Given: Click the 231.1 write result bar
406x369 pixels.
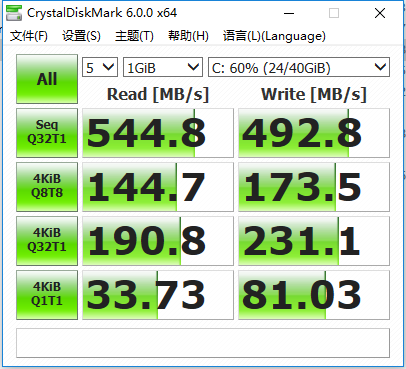Looking at the screenshot, I should [314, 241].
